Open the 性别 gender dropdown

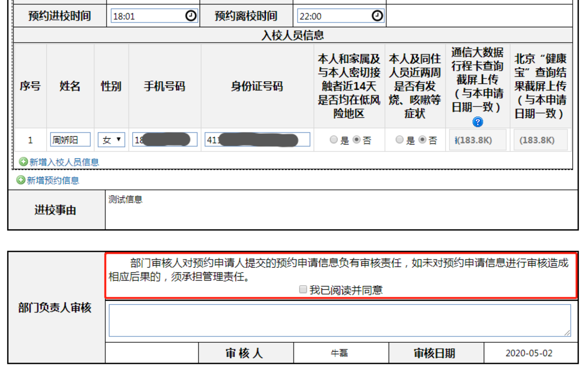coord(111,140)
